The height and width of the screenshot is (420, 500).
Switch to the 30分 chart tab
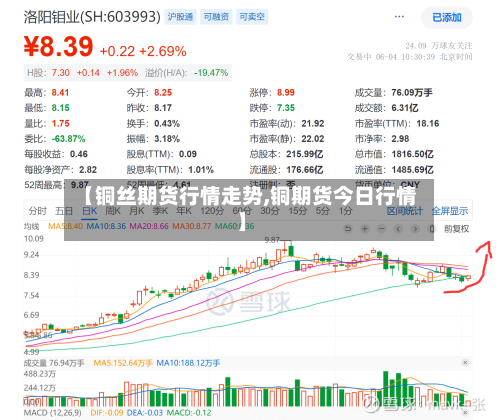(x=270, y=211)
